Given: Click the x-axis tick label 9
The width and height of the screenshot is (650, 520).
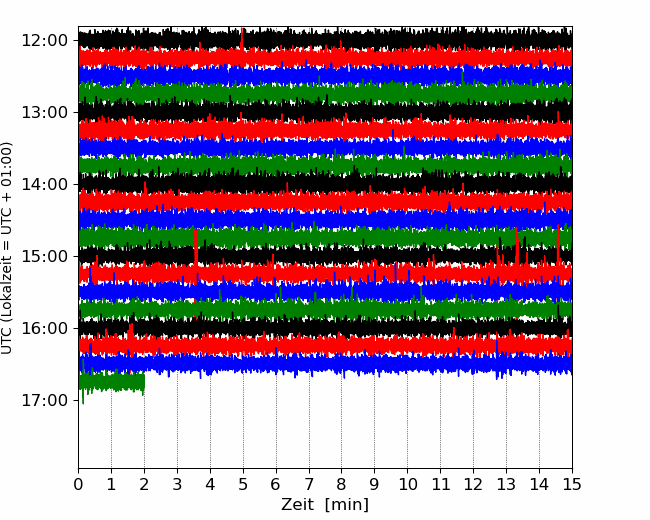Looking at the screenshot, I should (375, 484).
